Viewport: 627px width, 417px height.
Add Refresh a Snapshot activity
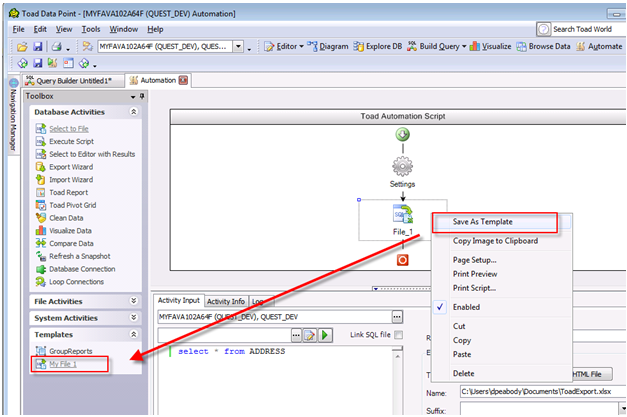pos(73,256)
